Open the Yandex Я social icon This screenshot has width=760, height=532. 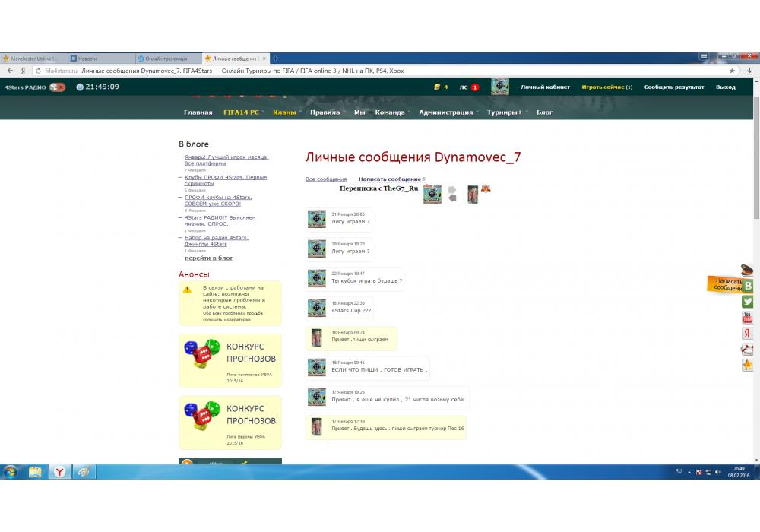click(x=747, y=334)
